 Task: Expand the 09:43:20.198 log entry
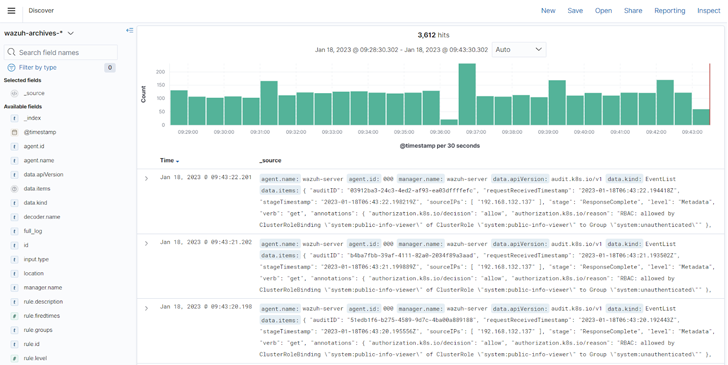(x=146, y=308)
